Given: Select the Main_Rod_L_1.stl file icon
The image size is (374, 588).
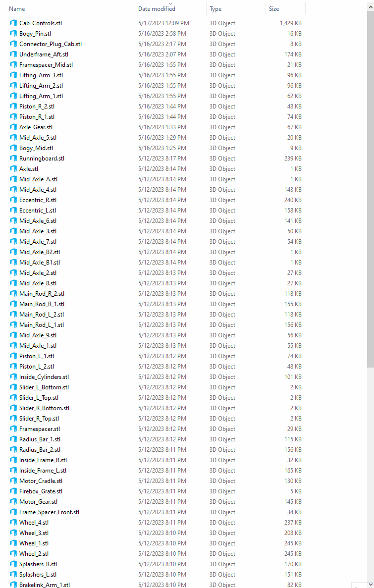Looking at the screenshot, I should [x=13, y=325].
